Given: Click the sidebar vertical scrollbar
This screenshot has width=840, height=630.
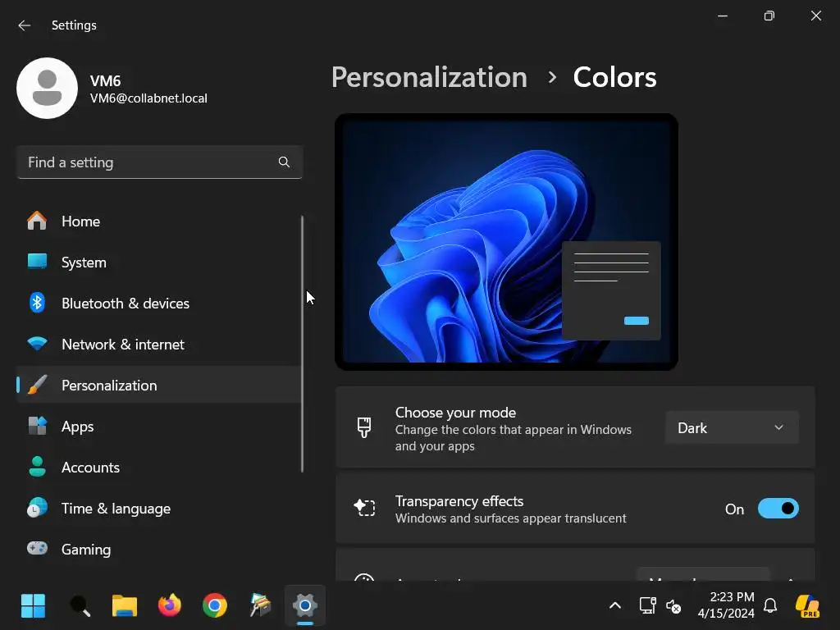Looking at the screenshot, I should 302,344.
